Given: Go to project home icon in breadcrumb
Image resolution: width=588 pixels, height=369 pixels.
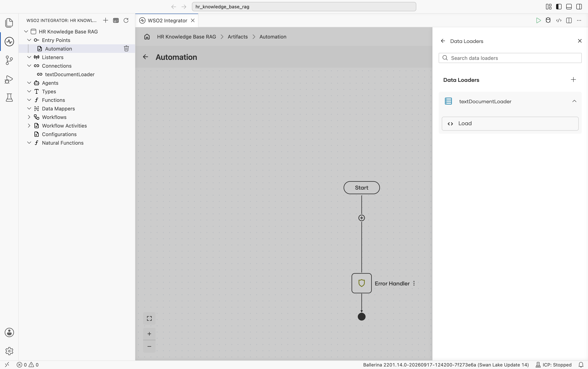Looking at the screenshot, I should point(147,37).
